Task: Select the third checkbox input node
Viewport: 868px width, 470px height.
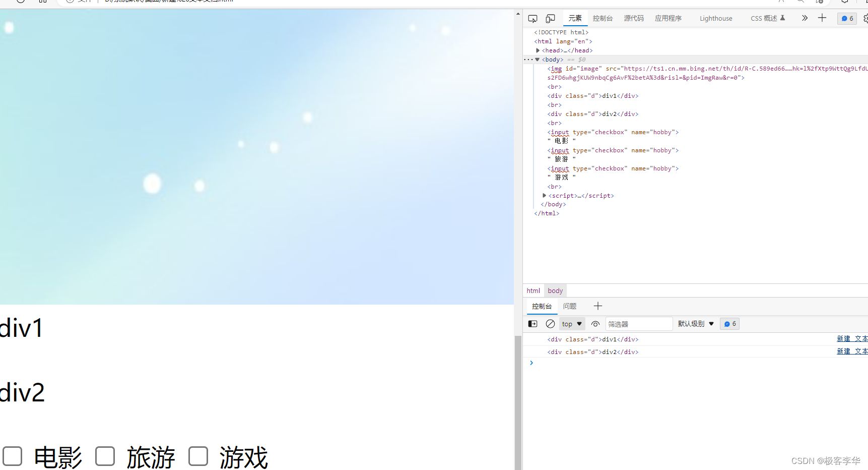Action: [x=613, y=168]
